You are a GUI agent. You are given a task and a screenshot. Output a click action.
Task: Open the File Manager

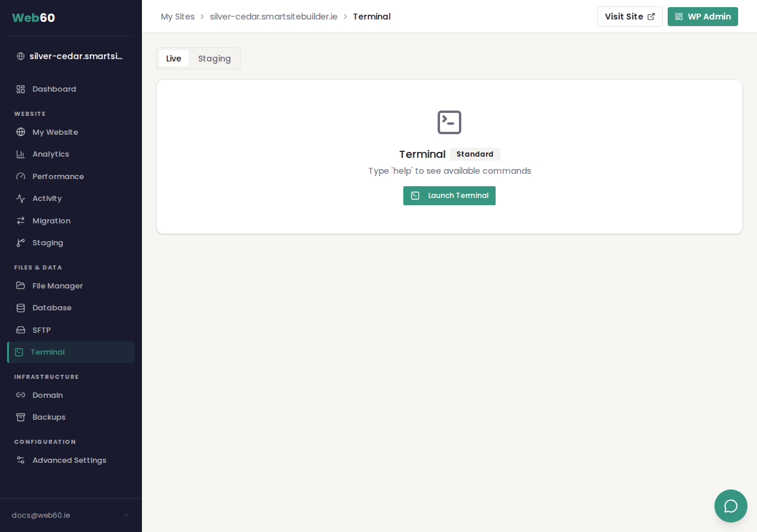(57, 286)
